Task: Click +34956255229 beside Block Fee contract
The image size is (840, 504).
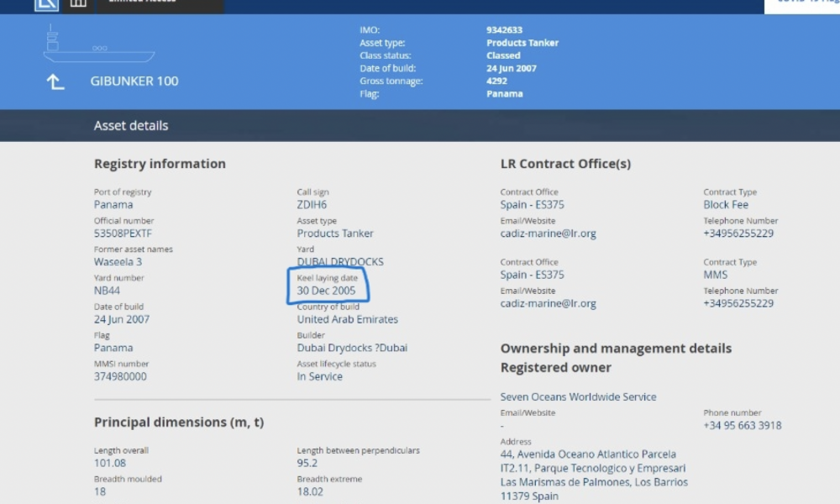Action: tap(738, 234)
